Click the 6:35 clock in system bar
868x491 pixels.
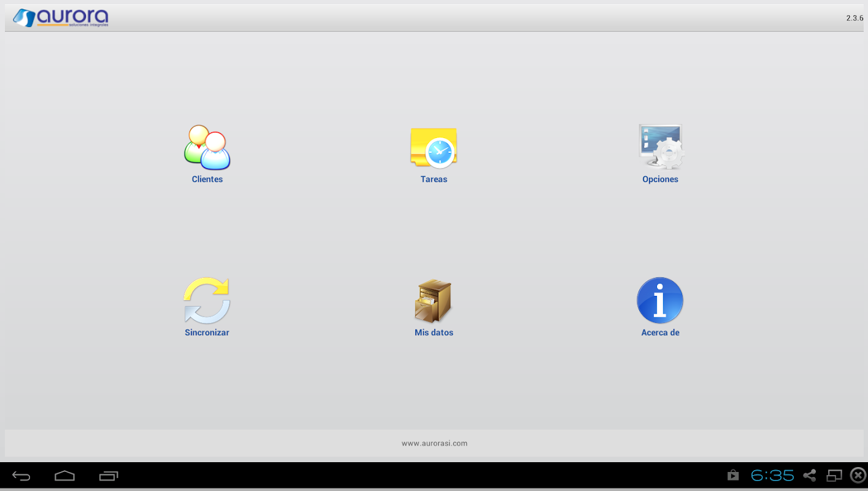[x=772, y=476]
